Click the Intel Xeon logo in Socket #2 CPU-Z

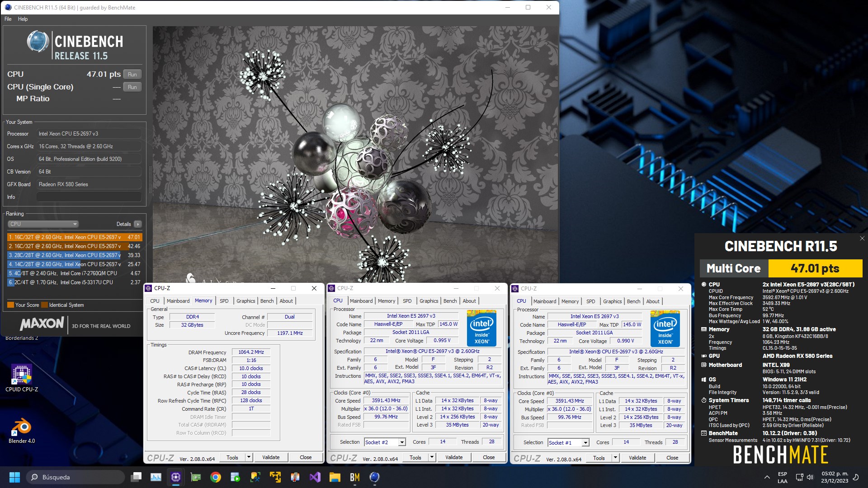tap(481, 328)
